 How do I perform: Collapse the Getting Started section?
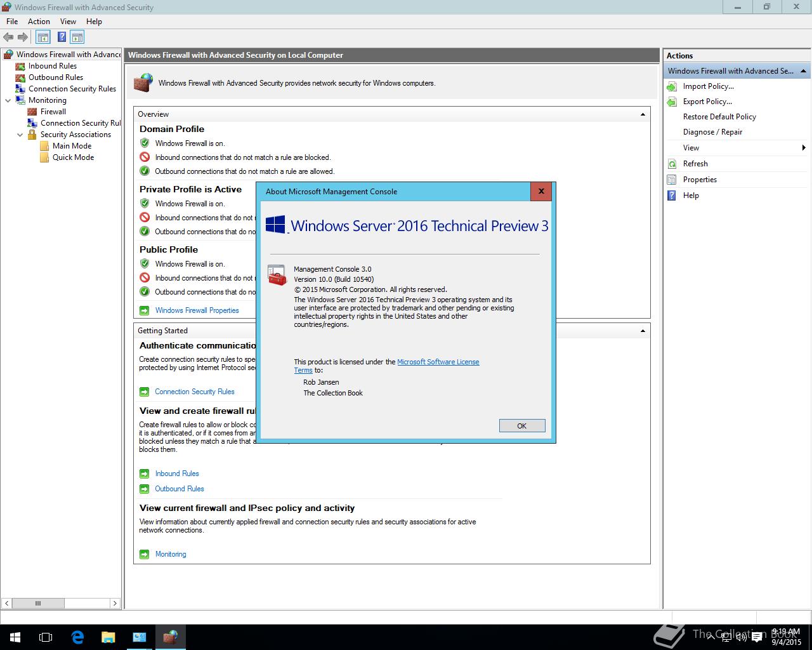(x=643, y=331)
